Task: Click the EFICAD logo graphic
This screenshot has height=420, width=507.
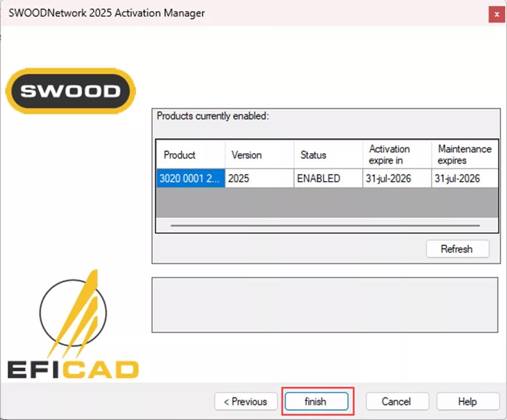Action: (73, 326)
